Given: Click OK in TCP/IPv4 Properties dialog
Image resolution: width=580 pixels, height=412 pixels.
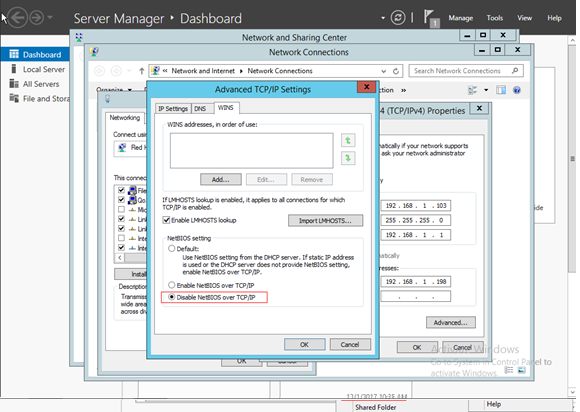Looking at the screenshot, I should pos(417,347).
